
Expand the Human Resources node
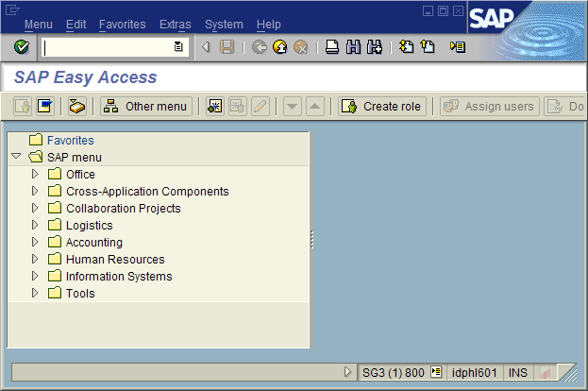coord(35,259)
